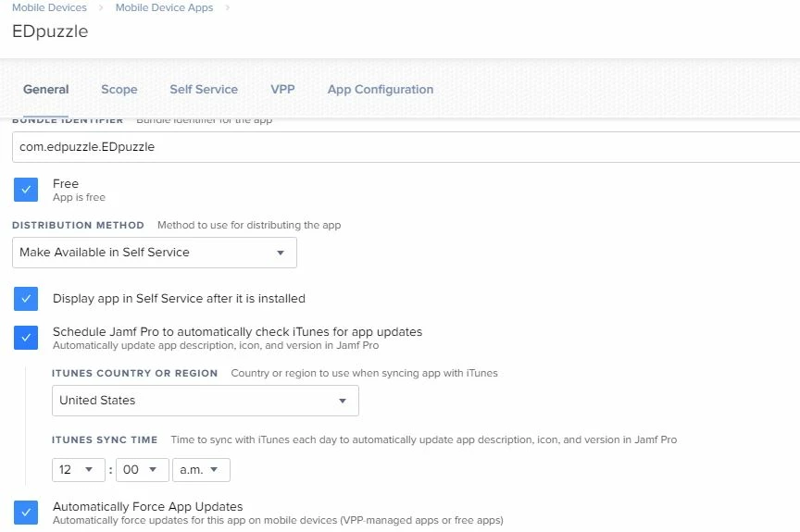Open the sync time minutes dropdown
The width and height of the screenshot is (800, 532).
143,470
